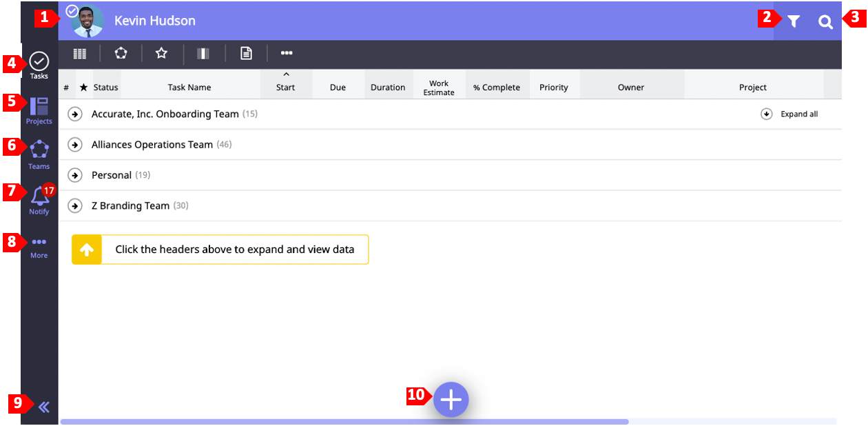Open the document report toolbar icon
This screenshot has width=868, height=426.
[x=246, y=54]
